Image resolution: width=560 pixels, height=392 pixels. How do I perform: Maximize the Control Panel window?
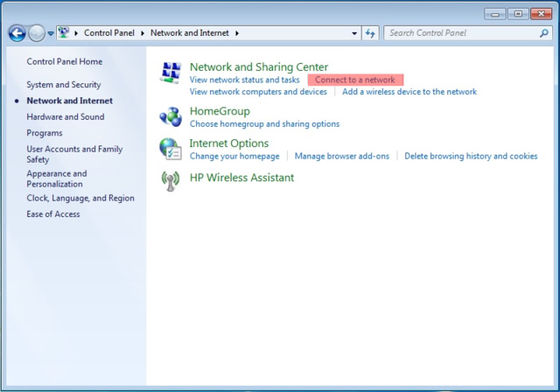click(518, 14)
